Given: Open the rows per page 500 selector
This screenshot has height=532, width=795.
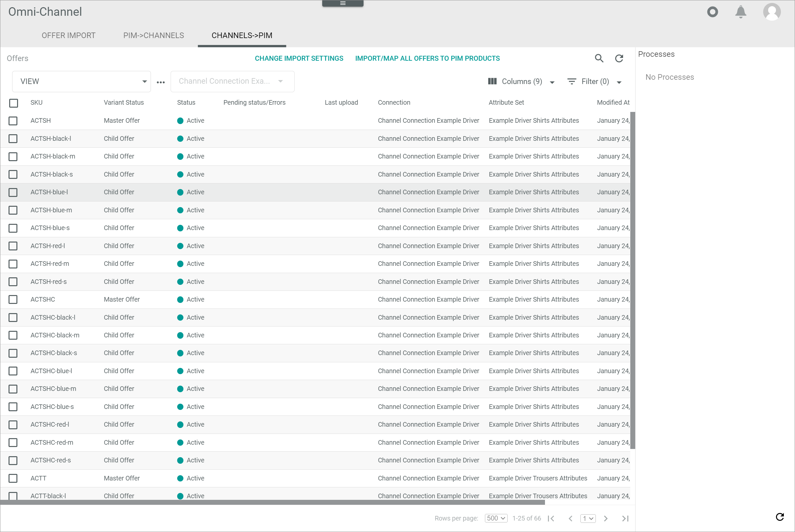Looking at the screenshot, I should 496,518.
